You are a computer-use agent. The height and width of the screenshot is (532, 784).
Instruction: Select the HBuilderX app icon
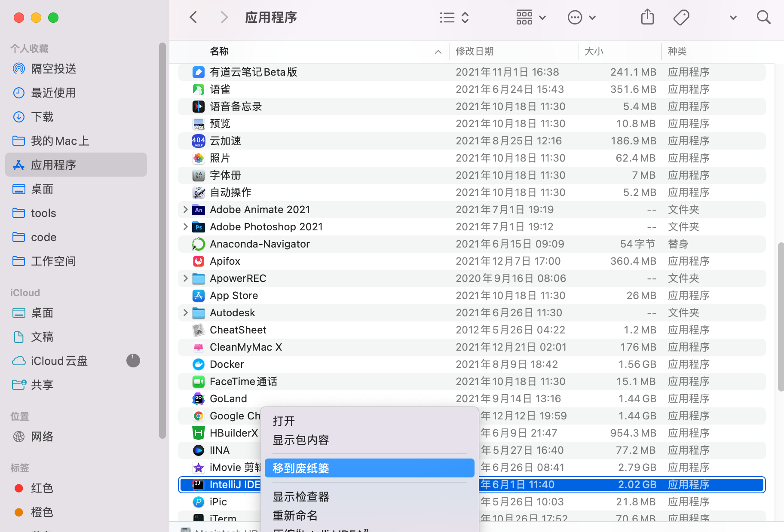(198, 433)
